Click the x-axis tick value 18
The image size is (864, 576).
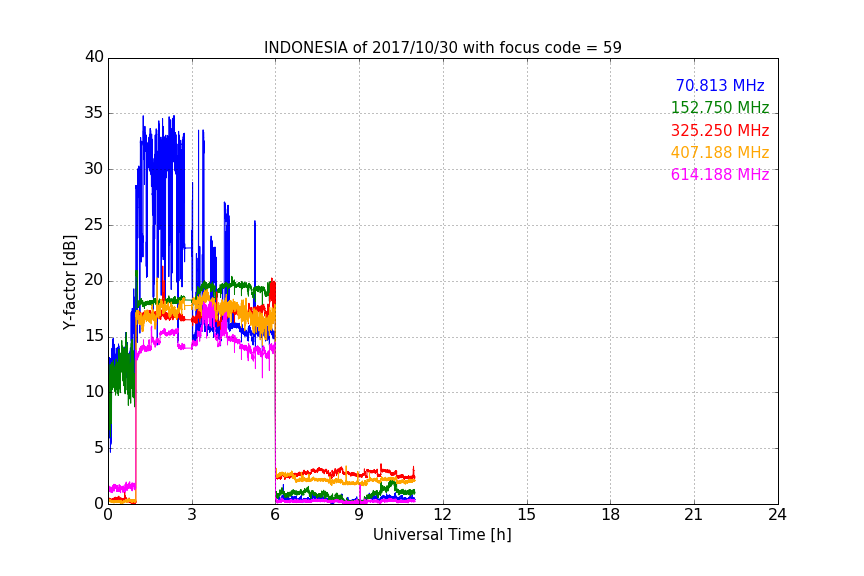tap(611, 515)
